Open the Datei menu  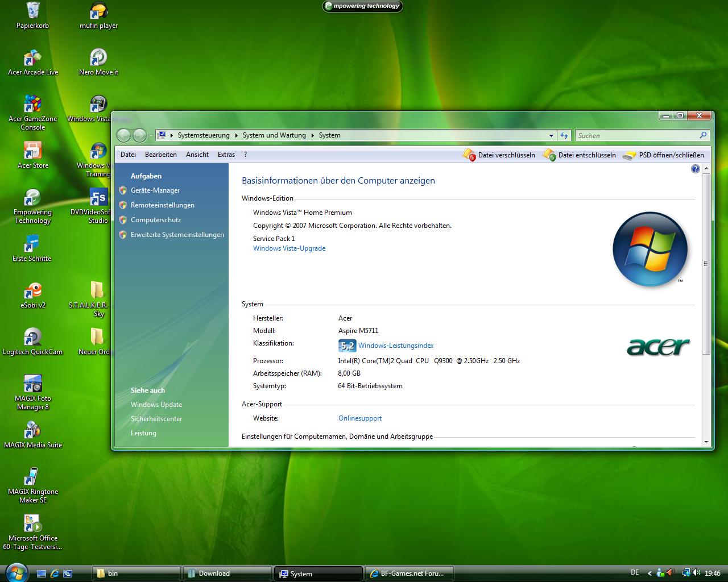coord(128,155)
